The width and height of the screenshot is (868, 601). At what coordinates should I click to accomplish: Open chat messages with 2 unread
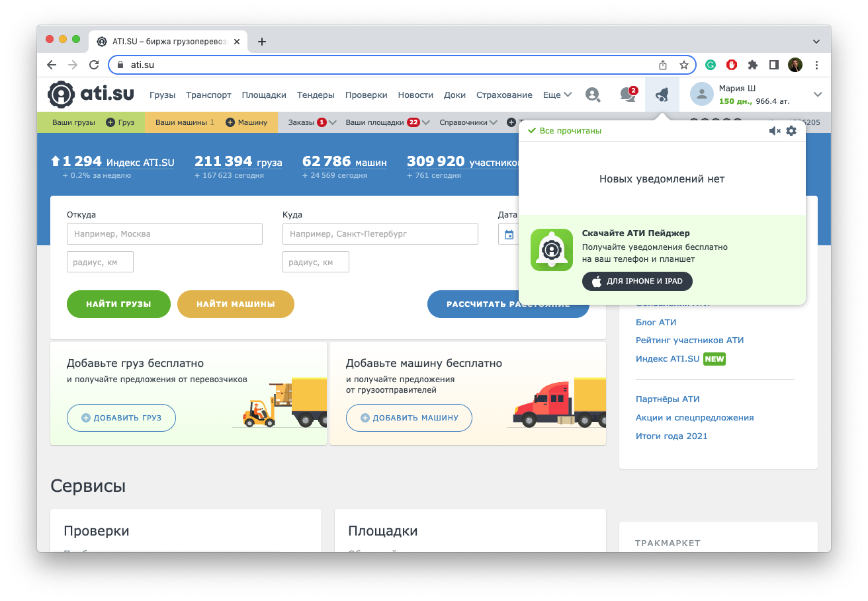(628, 95)
